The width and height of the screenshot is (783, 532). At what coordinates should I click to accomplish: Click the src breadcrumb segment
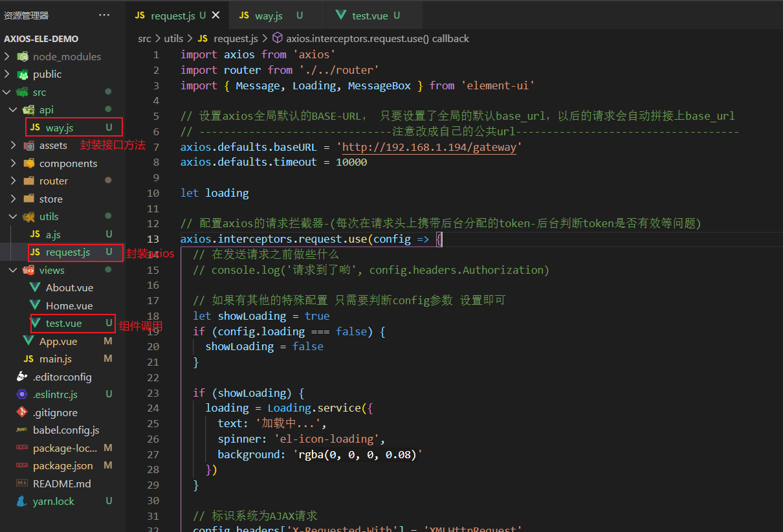click(x=144, y=39)
